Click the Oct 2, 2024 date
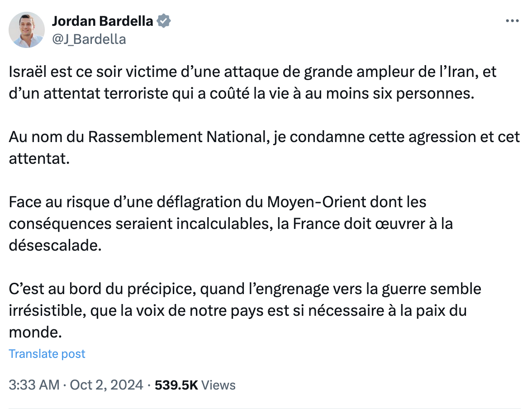This screenshot has height=409, width=532. tap(107, 385)
